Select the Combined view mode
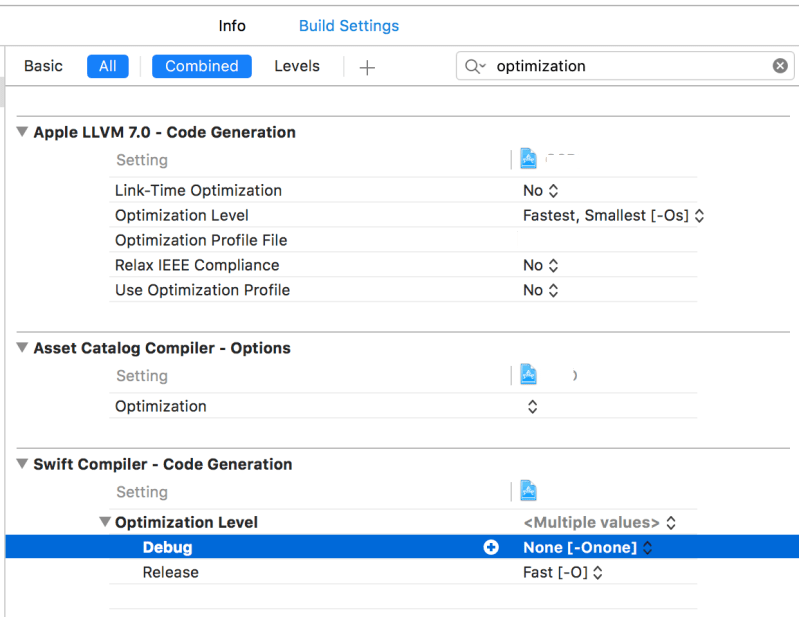 201,66
